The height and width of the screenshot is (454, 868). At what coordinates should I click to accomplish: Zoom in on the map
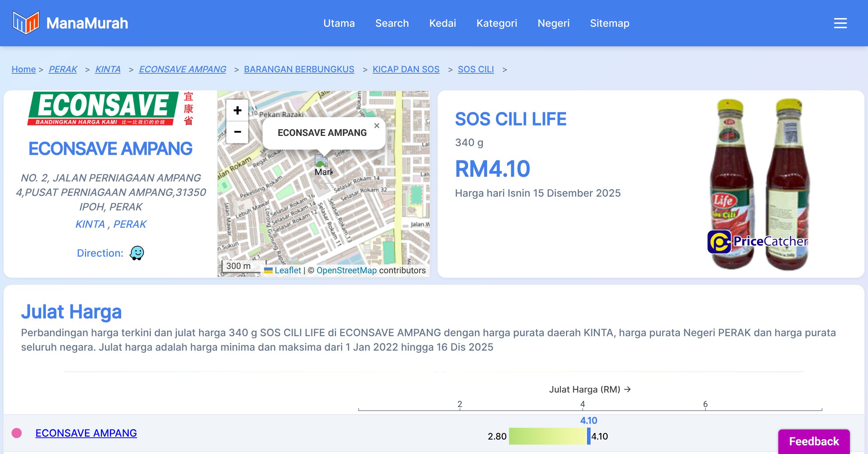coord(237,110)
